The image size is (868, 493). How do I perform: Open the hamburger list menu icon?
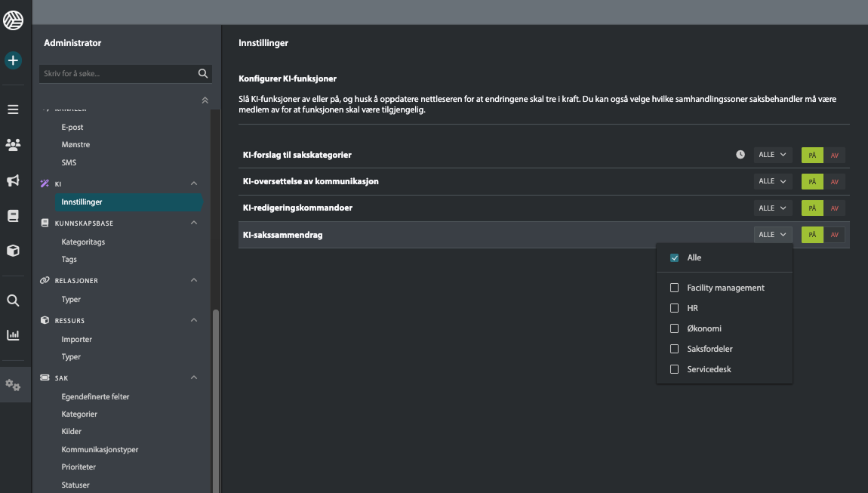(x=13, y=109)
